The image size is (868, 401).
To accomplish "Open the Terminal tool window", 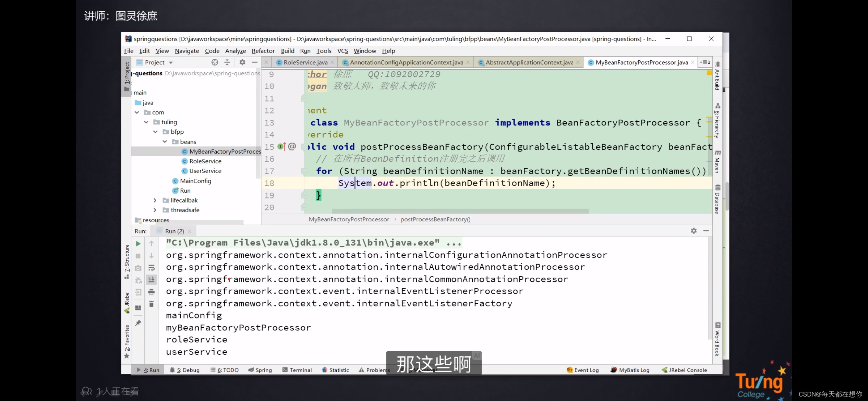I will (297, 370).
